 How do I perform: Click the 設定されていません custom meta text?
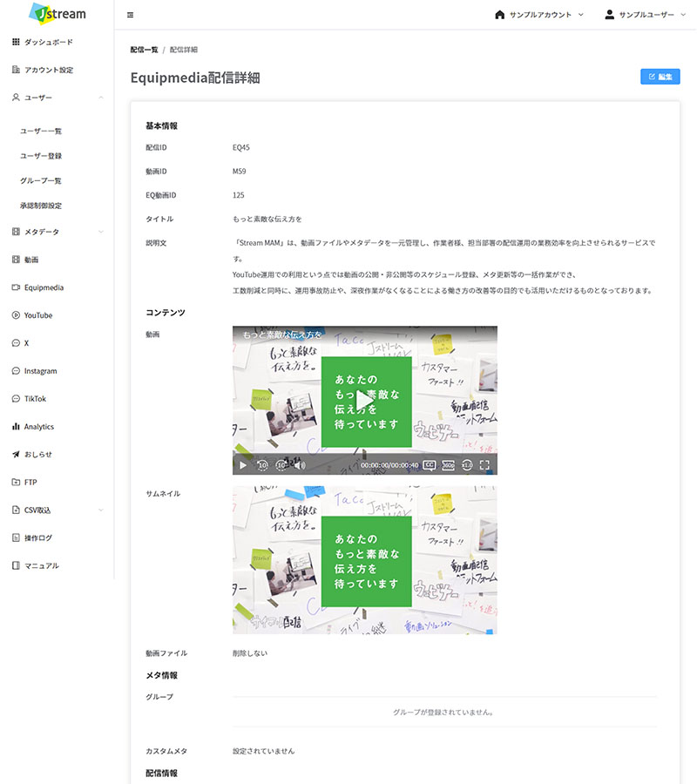(x=263, y=751)
